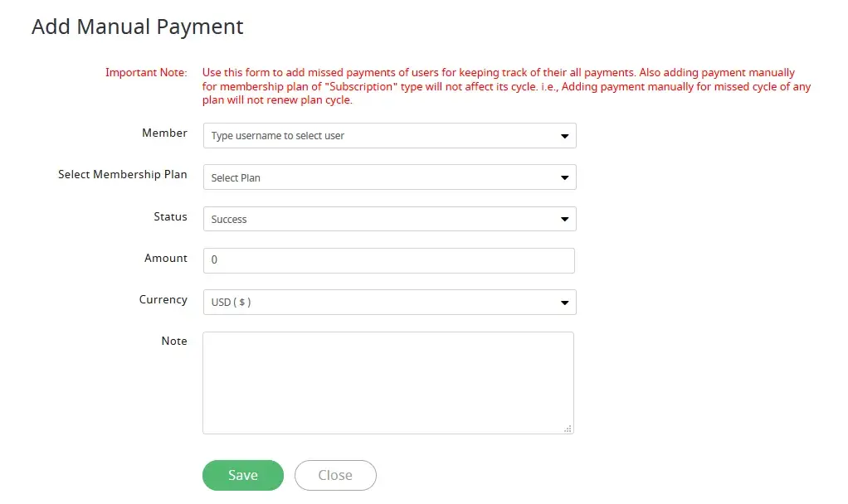
Task: Click the Amount field label
Action: coord(166,259)
